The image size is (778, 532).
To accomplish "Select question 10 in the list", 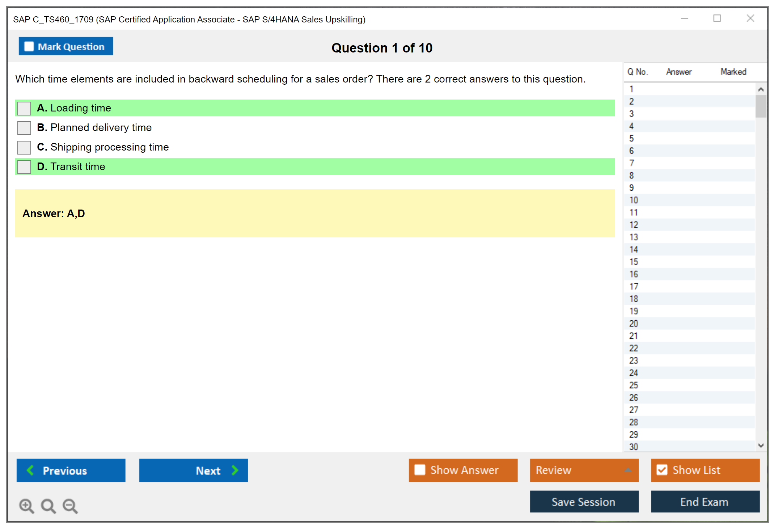I will click(634, 200).
